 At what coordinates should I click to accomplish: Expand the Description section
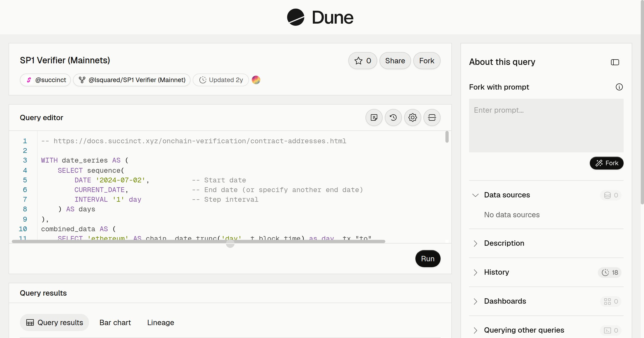546,243
